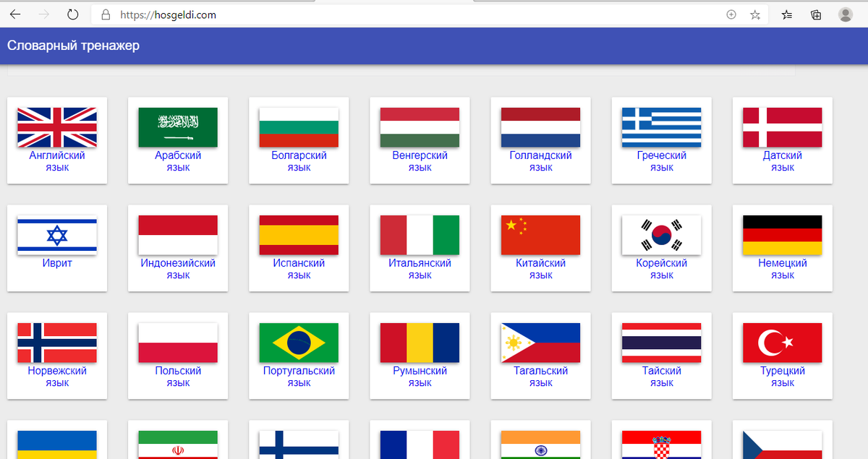Image resolution: width=868 pixels, height=459 pixels.
Task: Select the French flag card
Action: pyautogui.click(x=420, y=439)
